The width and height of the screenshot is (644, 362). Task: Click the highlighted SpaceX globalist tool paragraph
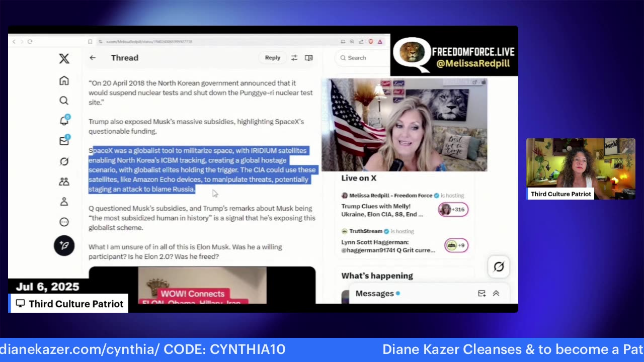pyautogui.click(x=202, y=170)
